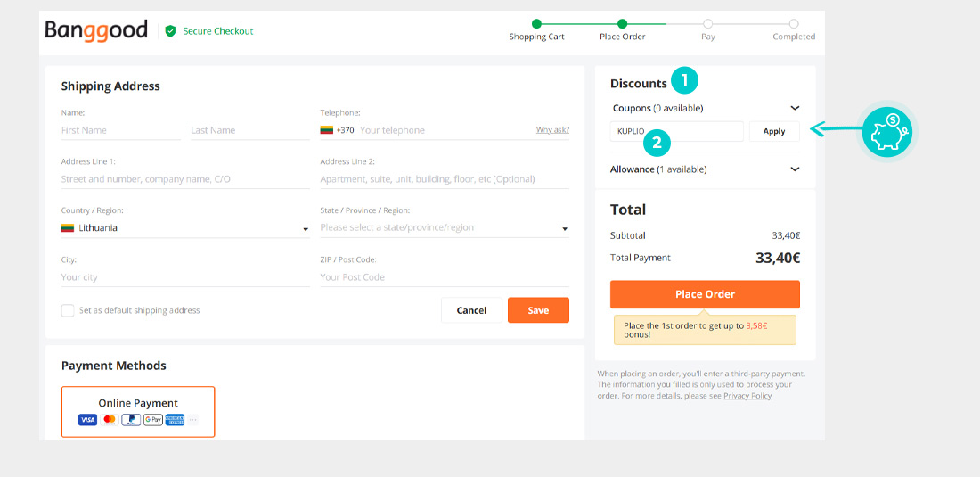This screenshot has height=477, width=980.
Task: Click the American Express card icon
Action: pos(175,420)
